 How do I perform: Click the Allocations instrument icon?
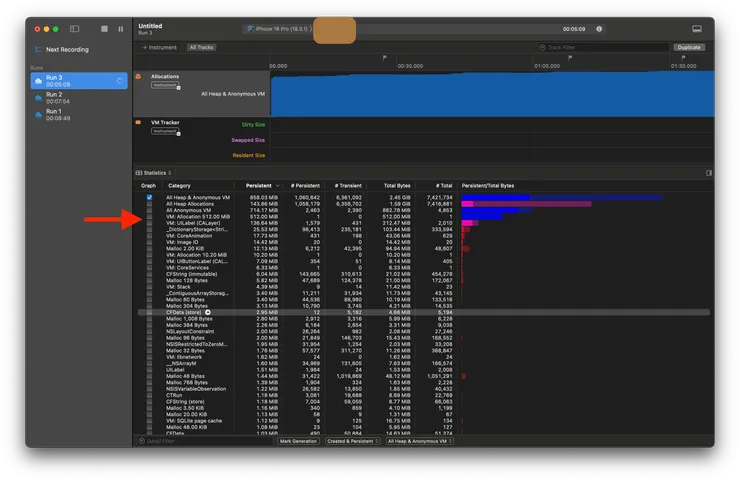click(x=139, y=77)
